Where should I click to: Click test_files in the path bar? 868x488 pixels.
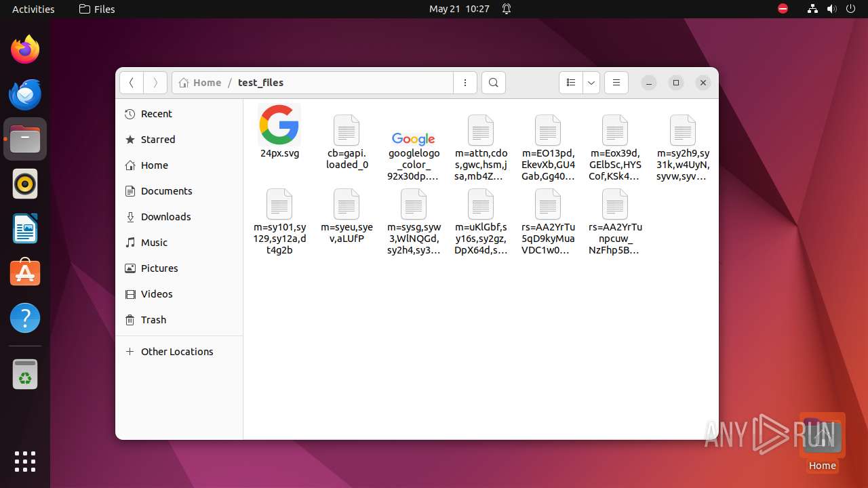tap(260, 83)
